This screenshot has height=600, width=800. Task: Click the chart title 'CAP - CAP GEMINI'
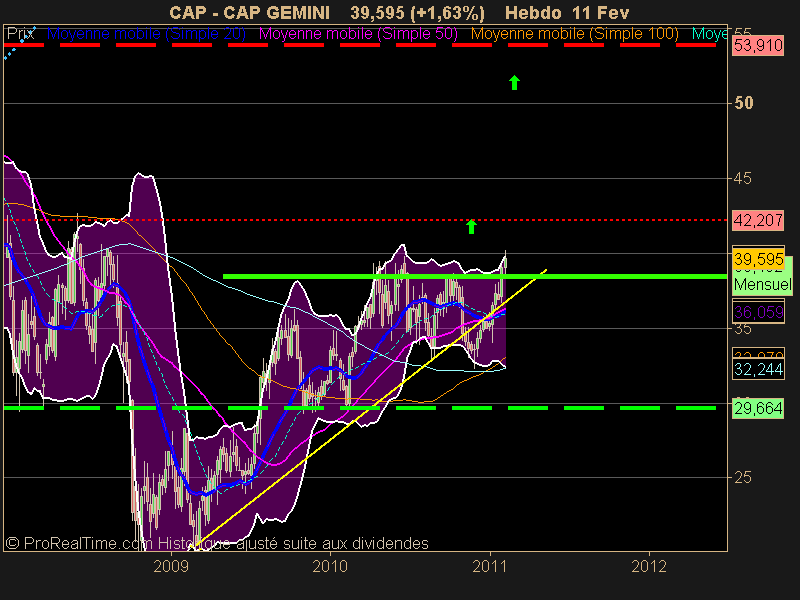[x=249, y=12]
